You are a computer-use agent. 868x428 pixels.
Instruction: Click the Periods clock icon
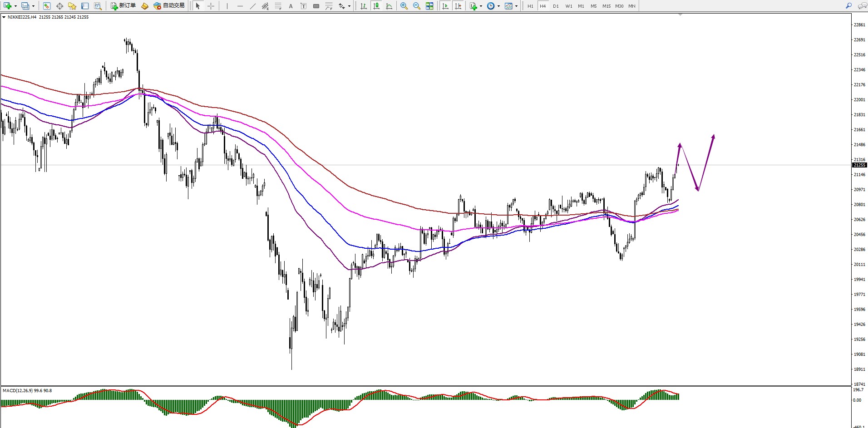pyautogui.click(x=491, y=6)
